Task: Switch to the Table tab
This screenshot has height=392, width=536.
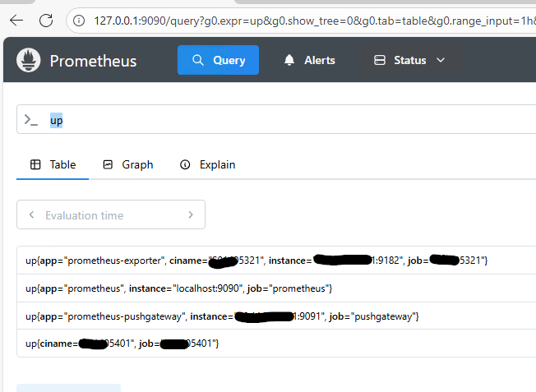Action: (x=53, y=164)
